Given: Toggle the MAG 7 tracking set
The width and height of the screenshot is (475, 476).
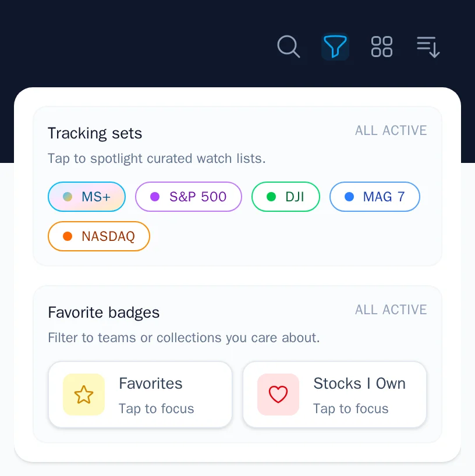Looking at the screenshot, I should click(x=374, y=197).
